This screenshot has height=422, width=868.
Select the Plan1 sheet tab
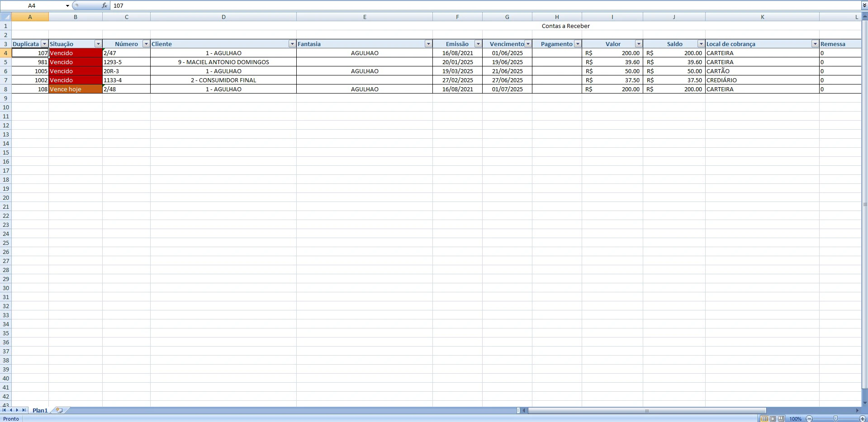[x=39, y=410]
